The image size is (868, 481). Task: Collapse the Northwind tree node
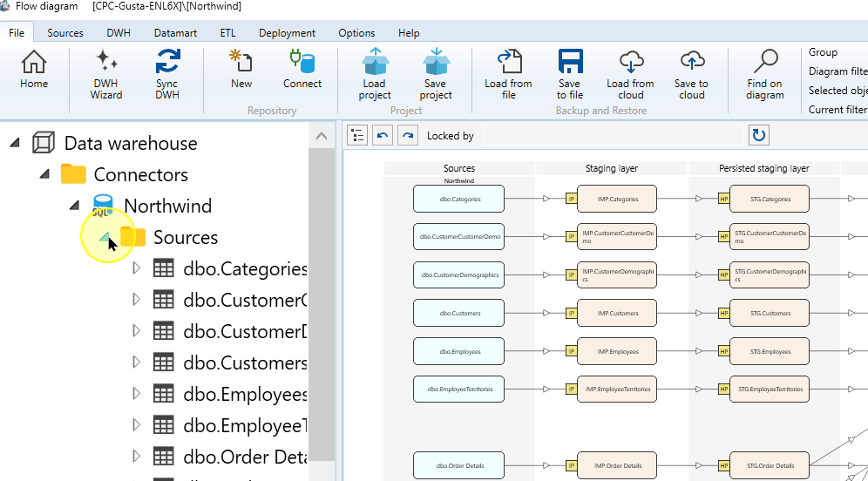[x=75, y=206]
